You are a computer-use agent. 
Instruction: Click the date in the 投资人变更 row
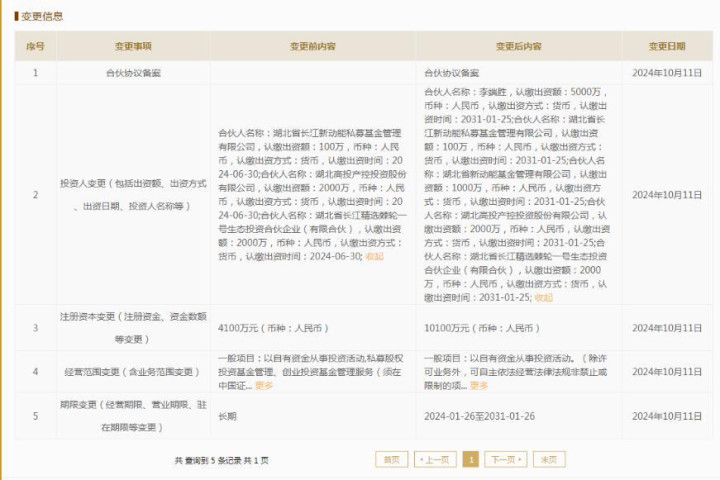tap(667, 195)
